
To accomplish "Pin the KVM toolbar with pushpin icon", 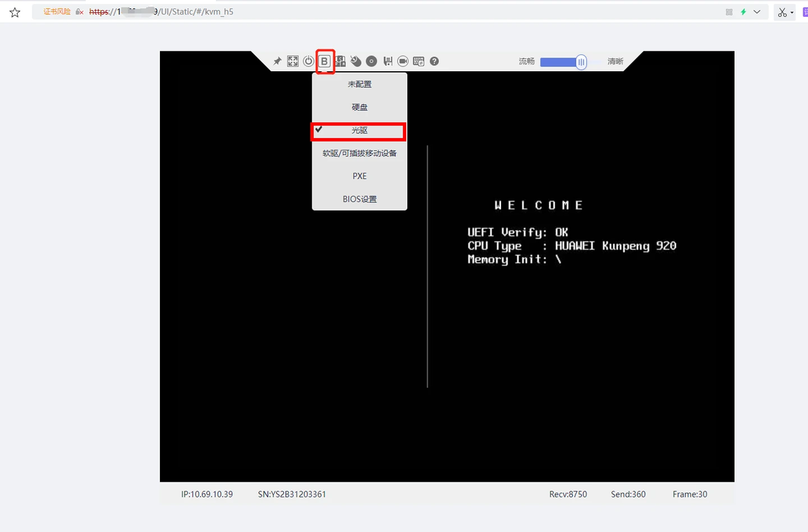I will (277, 61).
